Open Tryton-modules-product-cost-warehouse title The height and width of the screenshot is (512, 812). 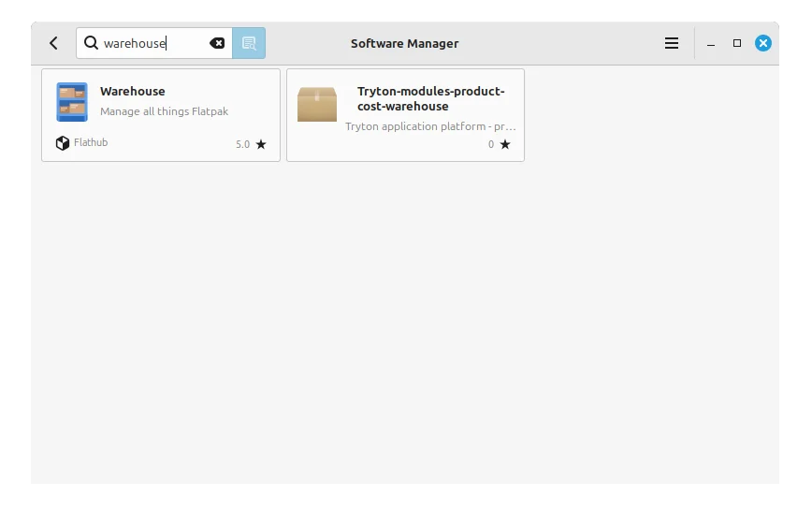click(430, 98)
